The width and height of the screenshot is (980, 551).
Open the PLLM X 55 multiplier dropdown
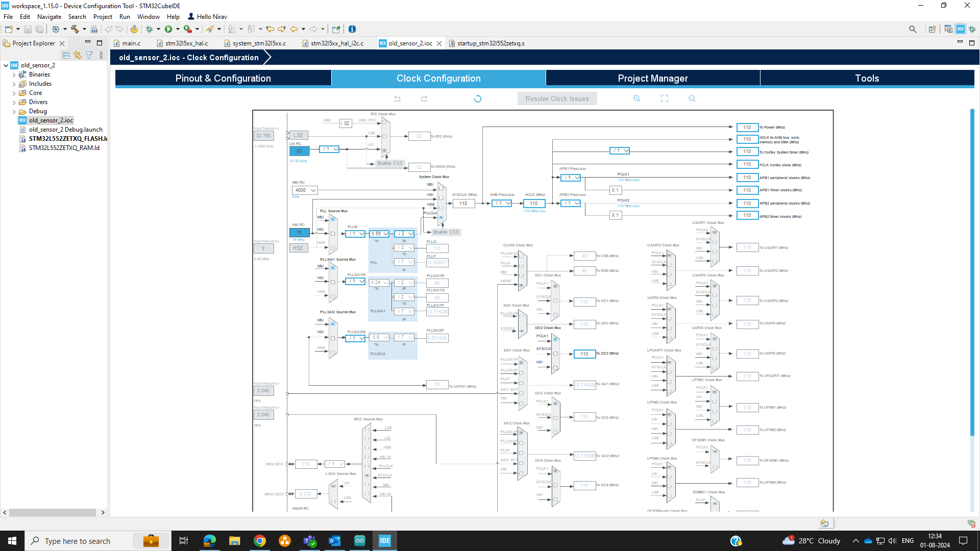tap(380, 233)
